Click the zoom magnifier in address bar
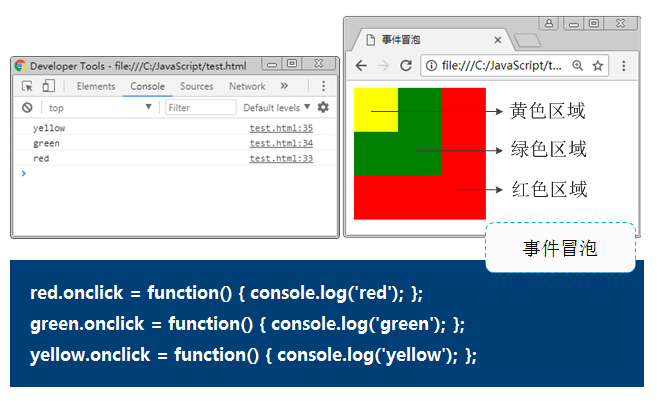 coord(578,66)
